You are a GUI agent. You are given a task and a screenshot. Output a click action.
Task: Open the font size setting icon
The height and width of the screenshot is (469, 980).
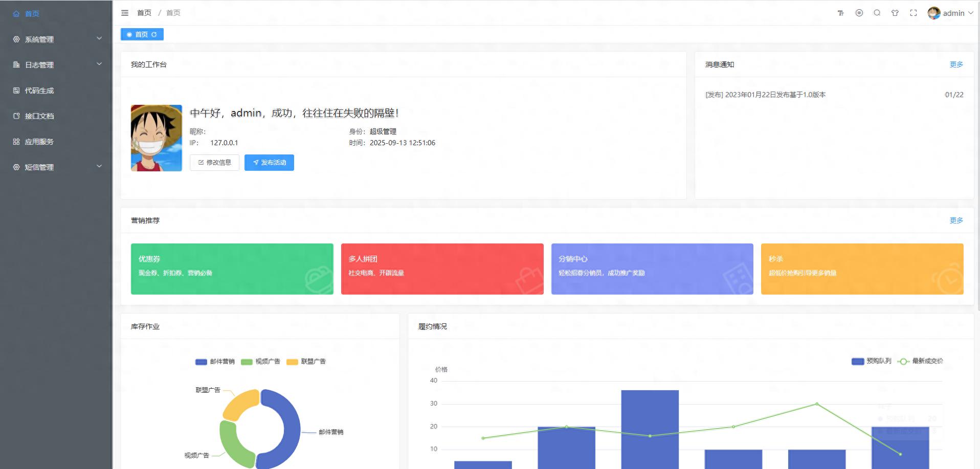pyautogui.click(x=840, y=13)
